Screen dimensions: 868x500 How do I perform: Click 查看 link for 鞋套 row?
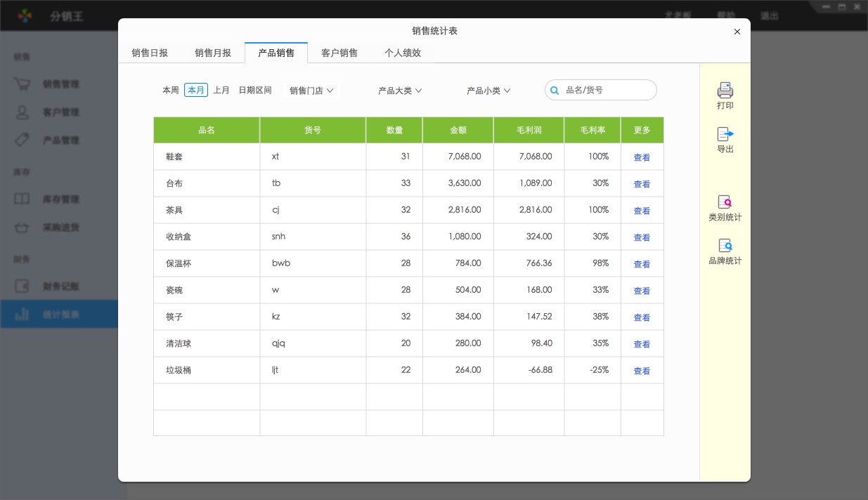tap(642, 157)
